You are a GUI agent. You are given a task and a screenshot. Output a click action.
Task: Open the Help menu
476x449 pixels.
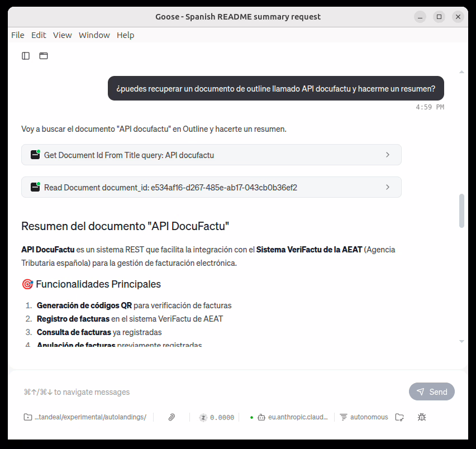click(x=125, y=35)
